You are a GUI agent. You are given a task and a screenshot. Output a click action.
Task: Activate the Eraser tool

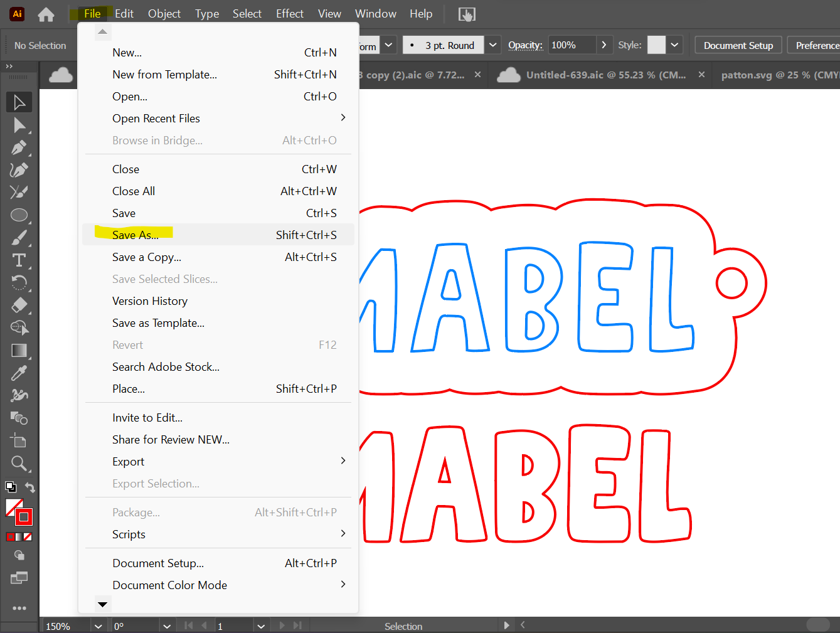click(19, 306)
